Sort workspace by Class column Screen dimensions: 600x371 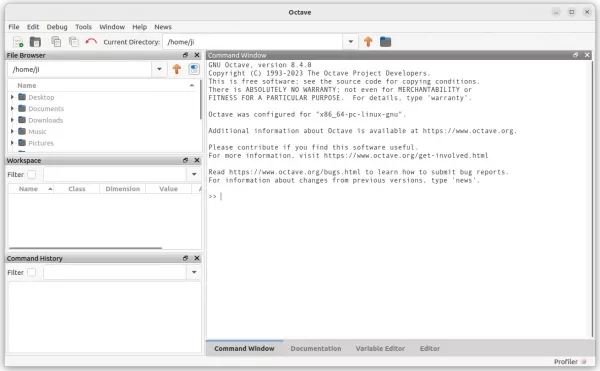(x=77, y=189)
